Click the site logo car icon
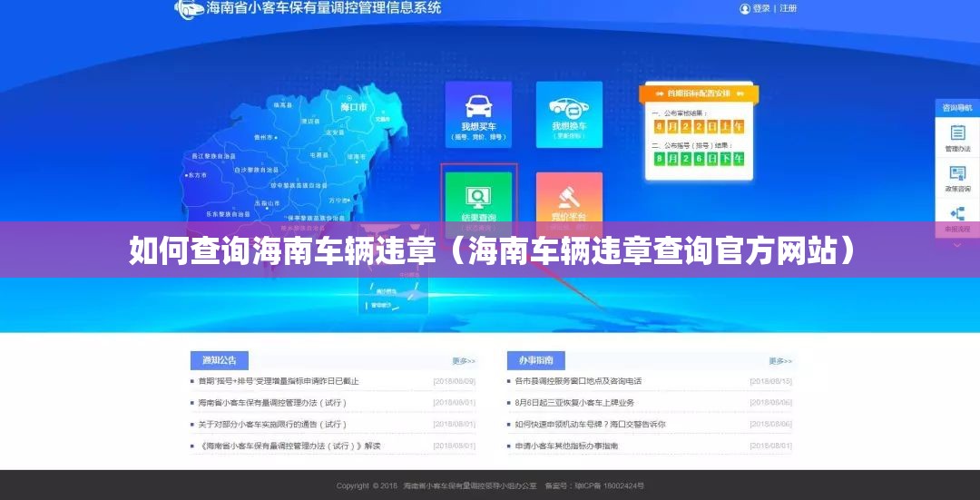This screenshot has width=980, height=500. 190,9
